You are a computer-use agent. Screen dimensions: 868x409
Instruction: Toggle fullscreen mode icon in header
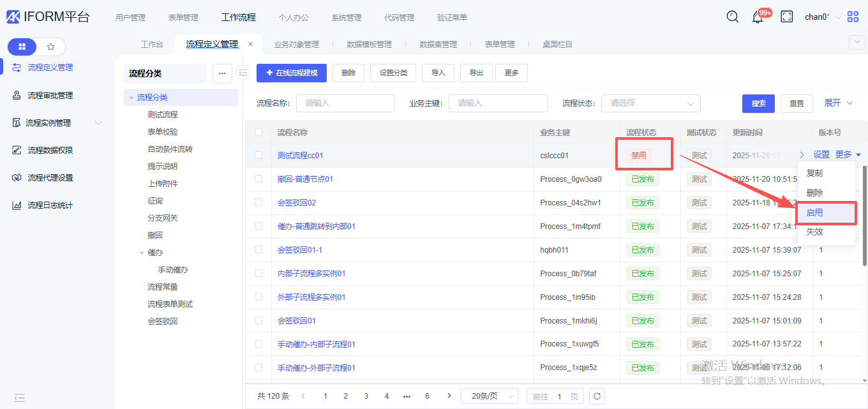point(787,17)
